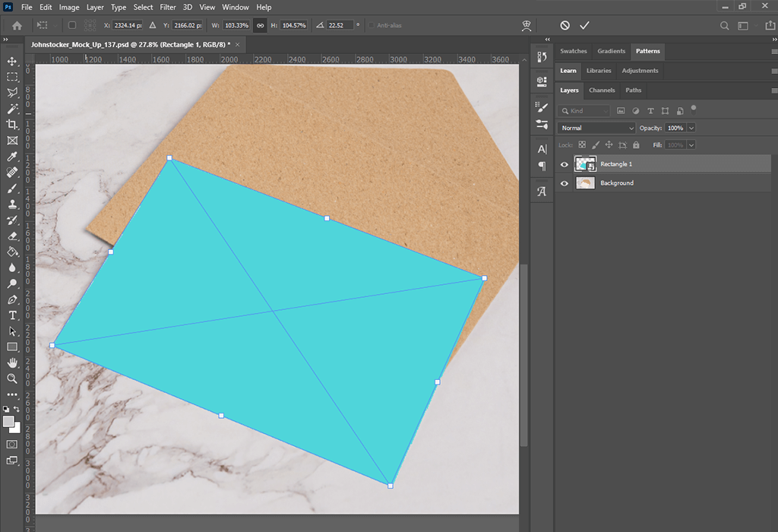Screen dimensions: 778x532
Task: Open the History panel icon
Action: click(x=542, y=56)
